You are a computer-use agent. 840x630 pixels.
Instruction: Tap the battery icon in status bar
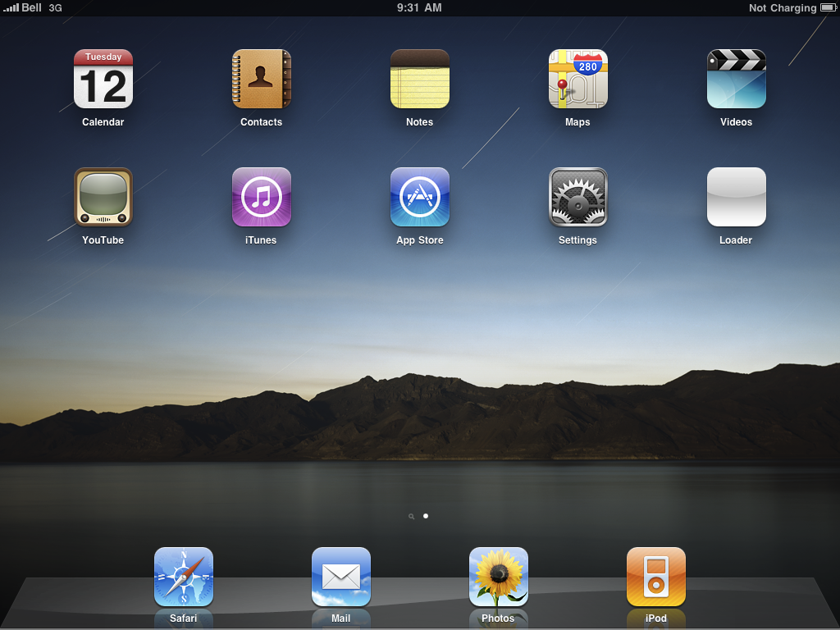coord(829,7)
